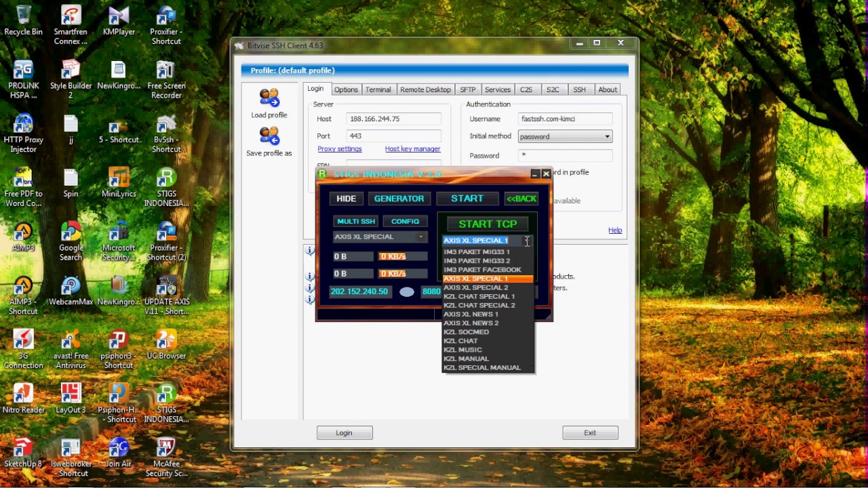This screenshot has width=868, height=488.
Task: Click the HIDE button in STIGS
Action: pos(346,199)
